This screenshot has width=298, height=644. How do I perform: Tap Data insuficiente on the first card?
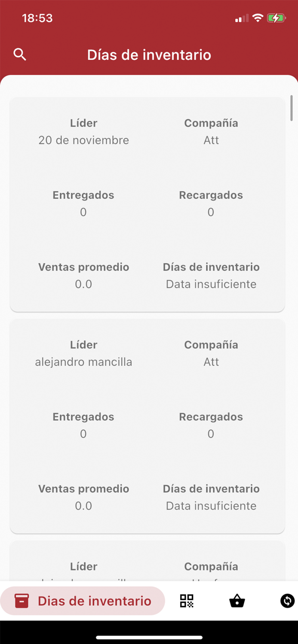pyautogui.click(x=211, y=284)
